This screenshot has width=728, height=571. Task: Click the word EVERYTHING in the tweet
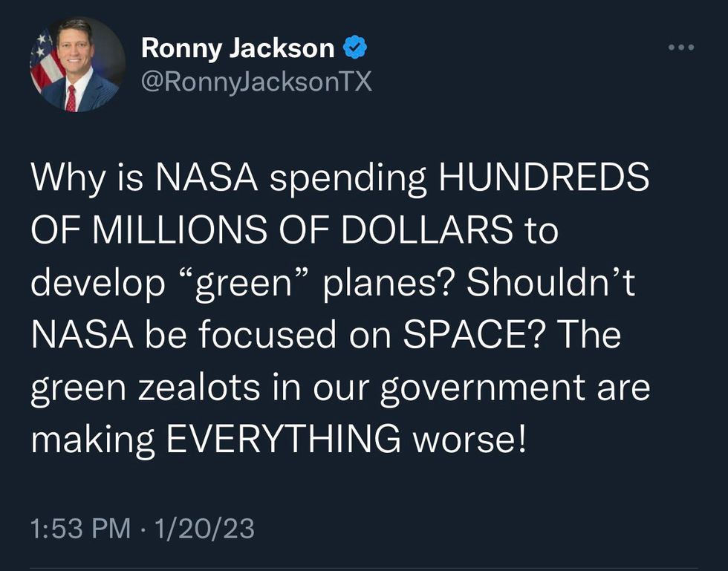pyautogui.click(x=283, y=438)
